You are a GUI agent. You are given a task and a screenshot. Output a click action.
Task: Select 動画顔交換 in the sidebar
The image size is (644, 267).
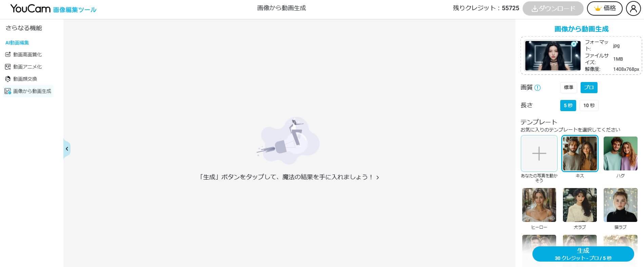click(x=25, y=79)
